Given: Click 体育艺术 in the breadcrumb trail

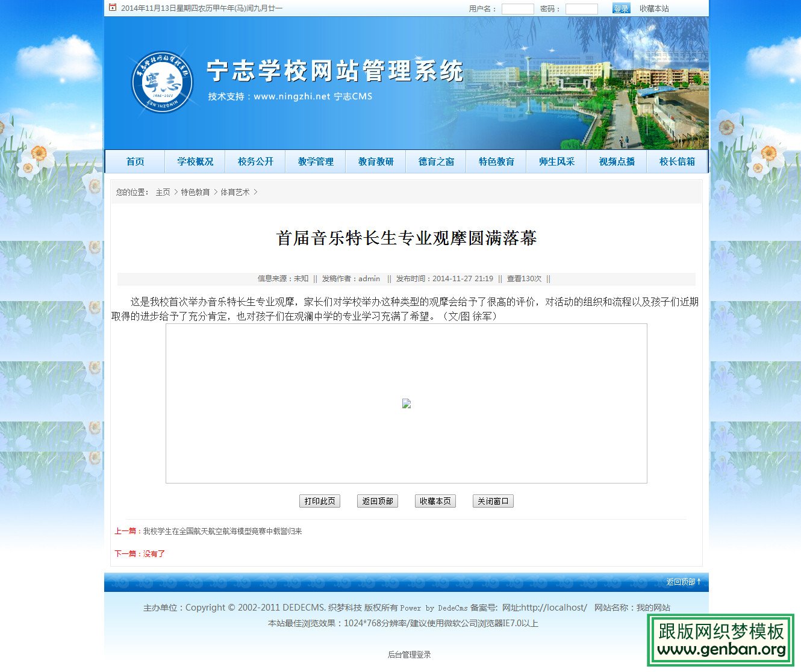Looking at the screenshot, I should 234,191.
